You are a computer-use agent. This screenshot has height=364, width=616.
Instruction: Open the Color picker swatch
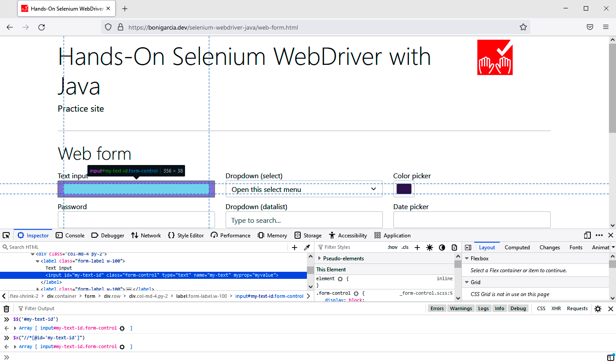tap(404, 189)
